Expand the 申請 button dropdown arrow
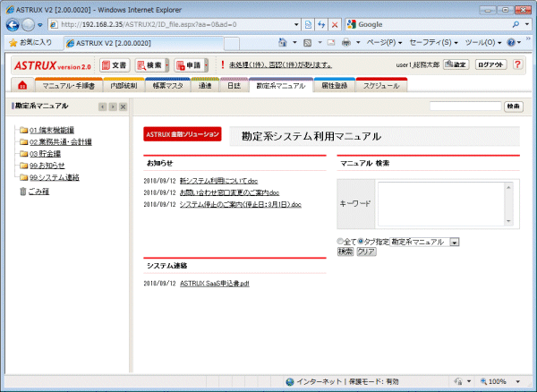Screen dimensions: 537x392 point(206,65)
